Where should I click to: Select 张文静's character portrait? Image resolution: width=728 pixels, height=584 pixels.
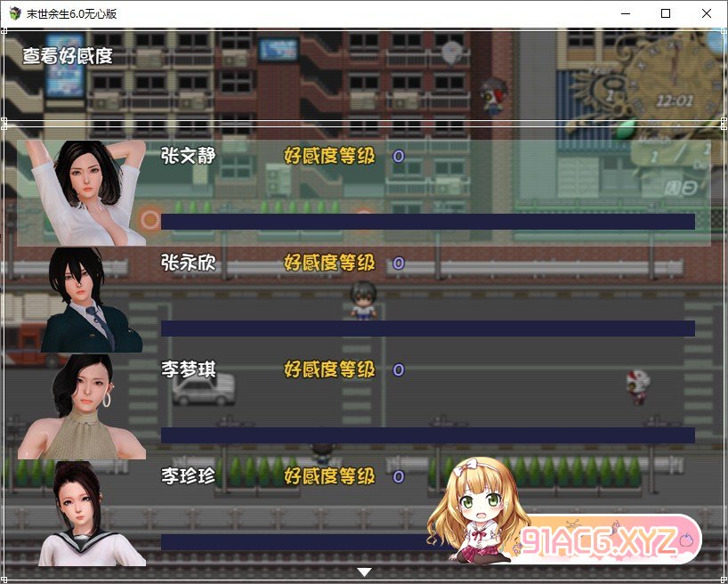pyautogui.click(x=85, y=192)
